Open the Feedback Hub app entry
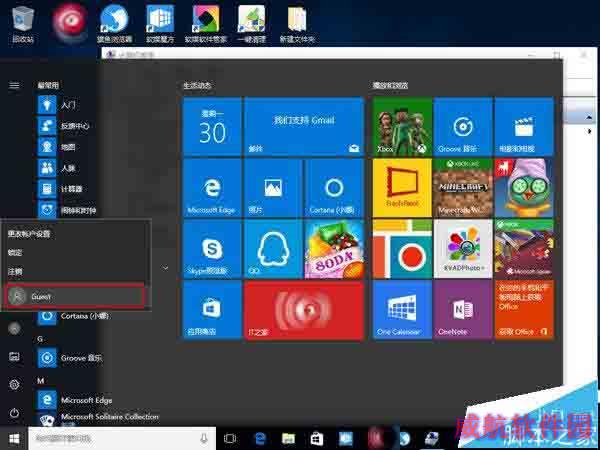This screenshot has width=600, height=450. tap(64, 126)
